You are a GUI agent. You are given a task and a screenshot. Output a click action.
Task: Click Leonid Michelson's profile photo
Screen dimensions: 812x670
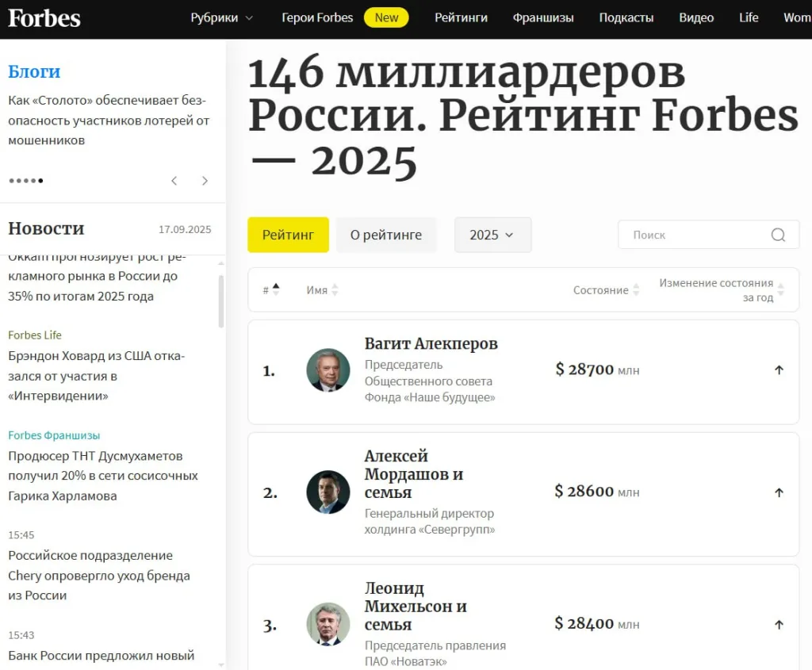327,624
